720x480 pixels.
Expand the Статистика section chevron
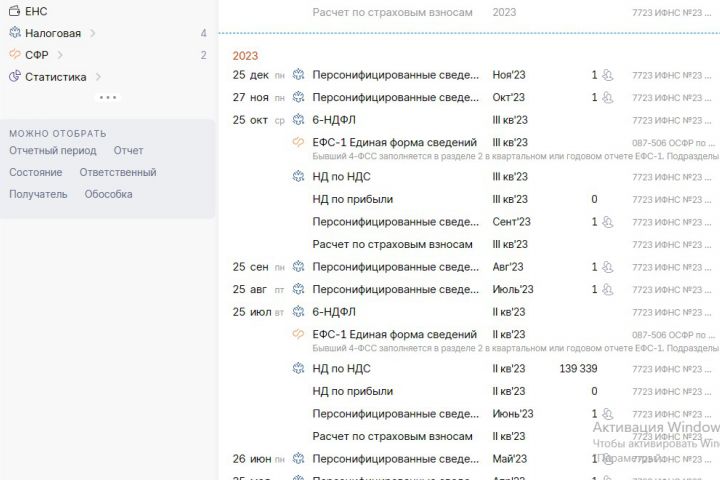pos(98,77)
